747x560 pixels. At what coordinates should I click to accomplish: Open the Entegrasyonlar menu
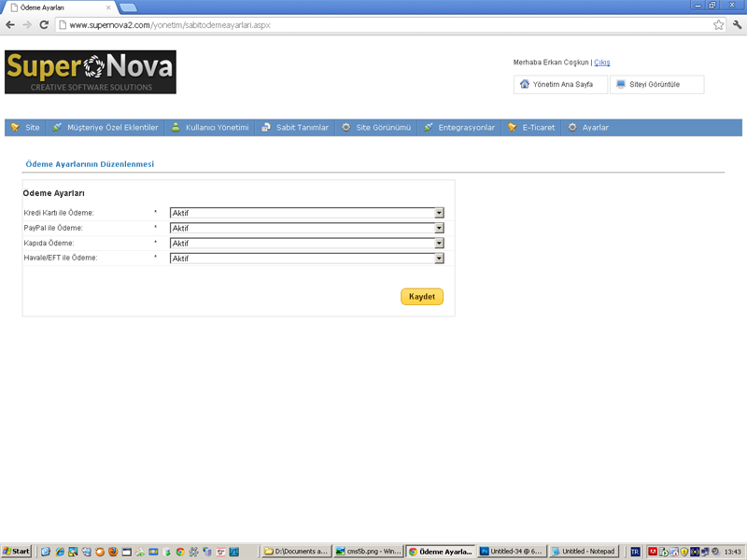(459, 128)
